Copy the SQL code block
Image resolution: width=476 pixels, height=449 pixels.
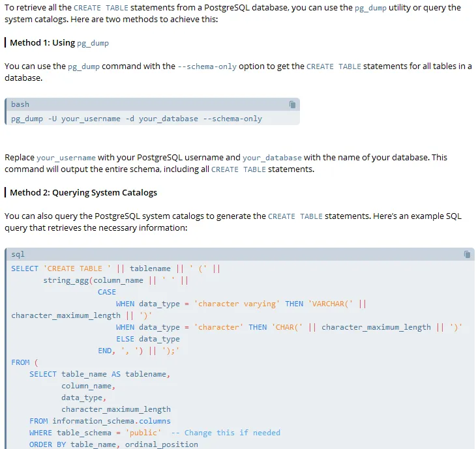pos(467,254)
